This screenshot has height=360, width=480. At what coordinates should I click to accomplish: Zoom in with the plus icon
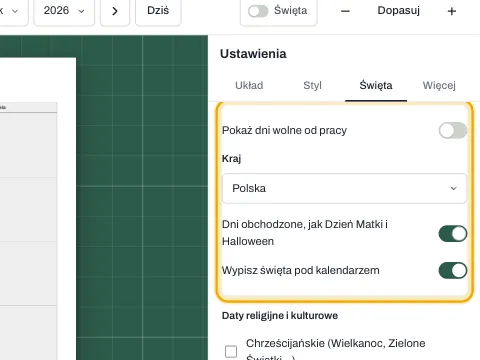(x=452, y=11)
